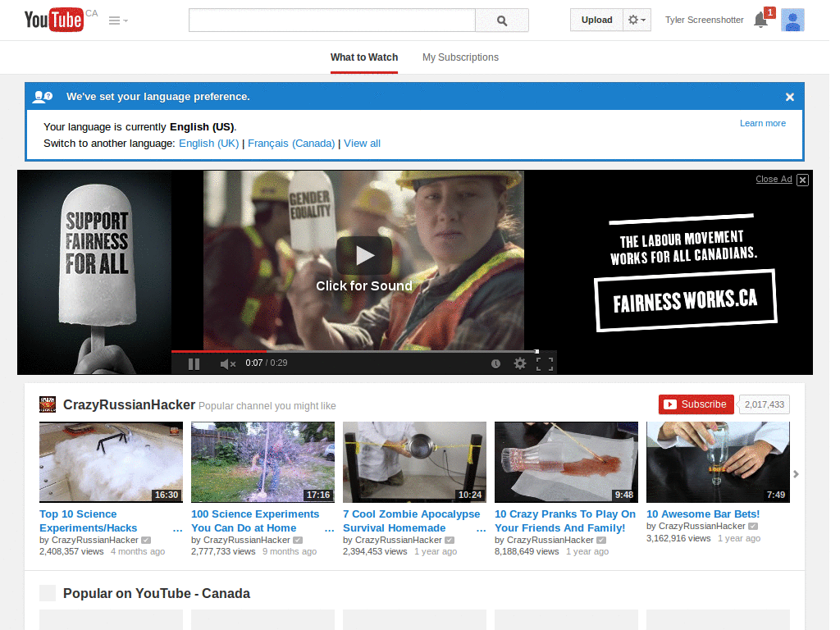Open Top 10 Science Experiments thumbnail
Image resolution: width=840 pixels, height=630 pixels.
click(x=111, y=462)
